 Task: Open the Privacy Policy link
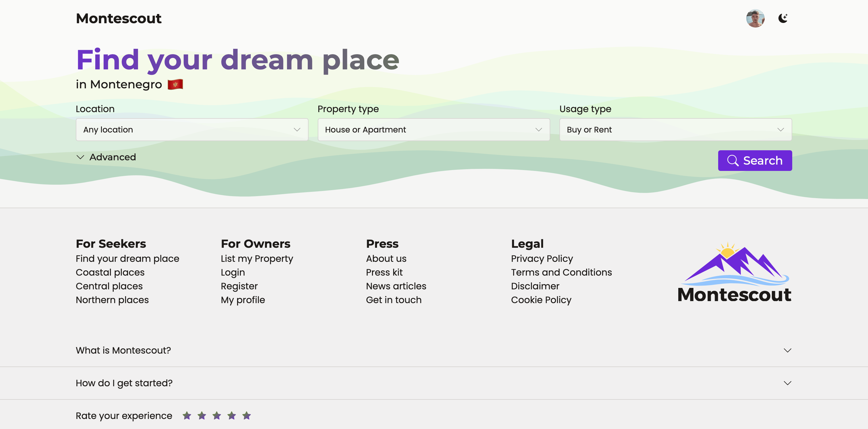coord(541,259)
